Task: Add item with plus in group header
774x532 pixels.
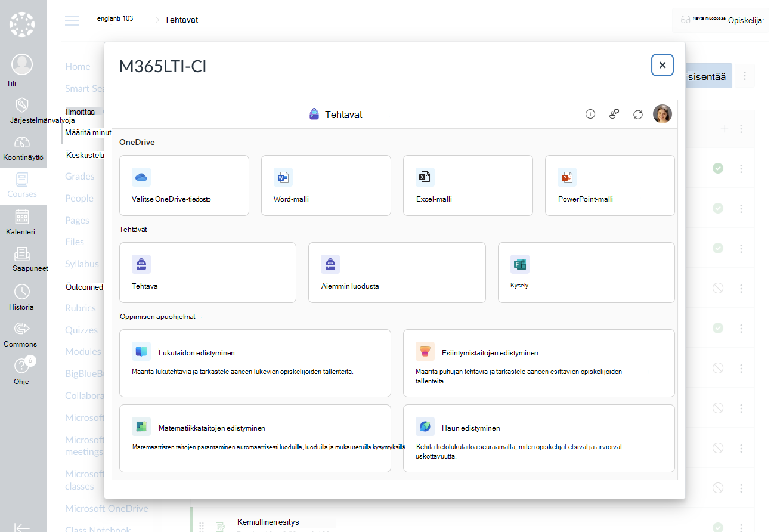Action: coord(724,129)
